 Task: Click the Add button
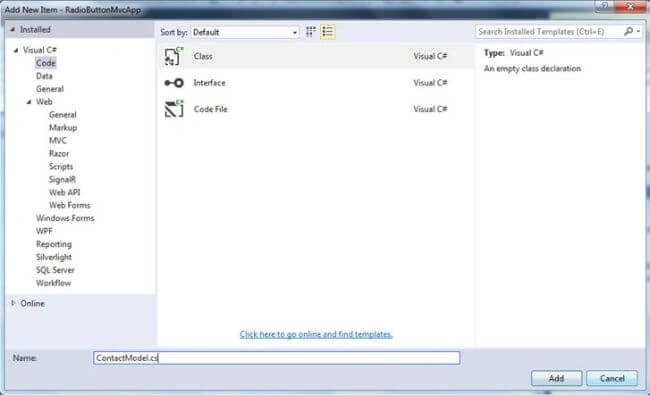pyautogui.click(x=556, y=378)
